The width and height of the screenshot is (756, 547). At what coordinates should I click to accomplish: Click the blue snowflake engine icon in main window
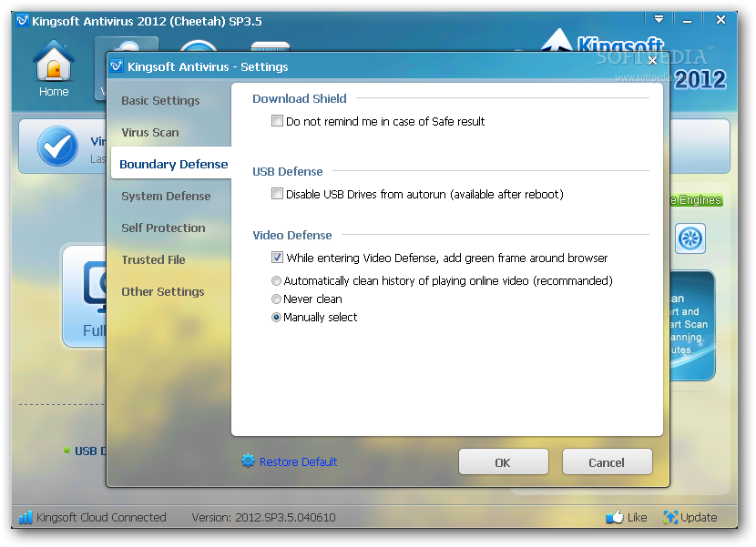tap(690, 238)
